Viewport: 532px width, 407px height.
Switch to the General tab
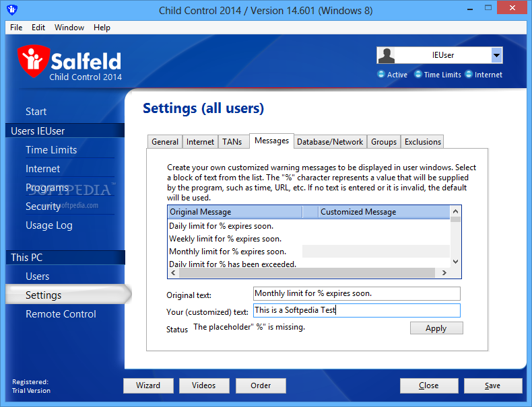click(x=165, y=142)
